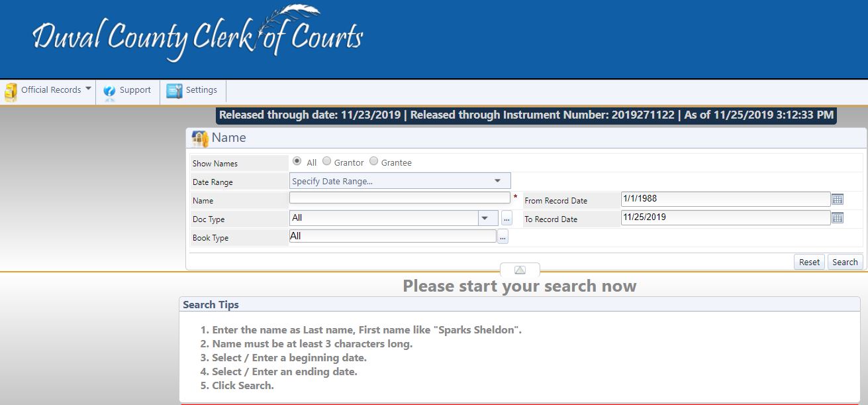
Task: Open the Date Range dropdown
Action: tap(400, 181)
